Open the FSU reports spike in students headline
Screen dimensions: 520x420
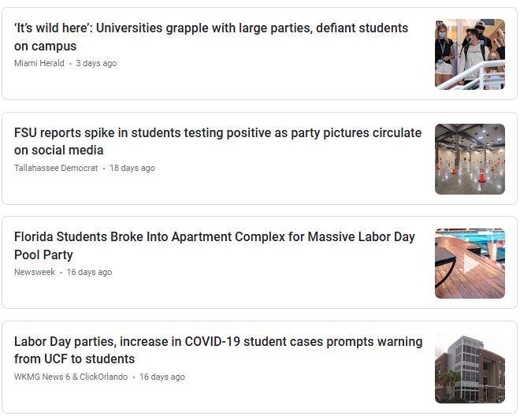[x=217, y=141]
